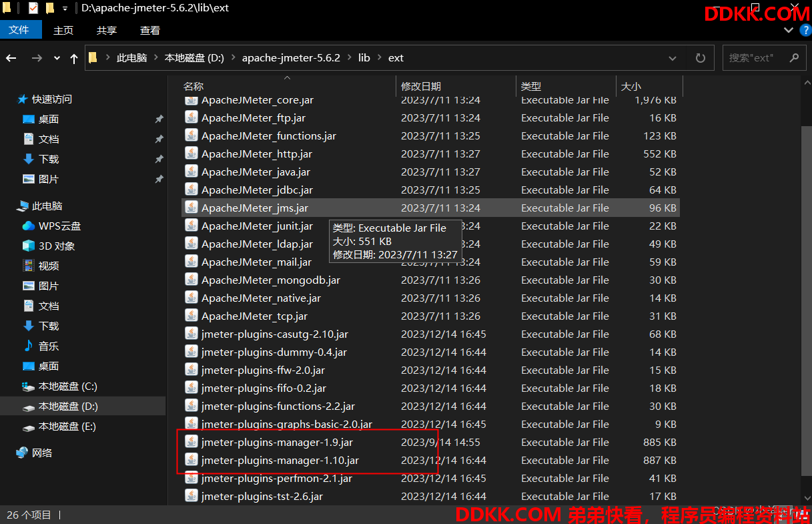Screen dimensions: 812x524
Task: Open WPS云盘 in the sidebar
Action: (x=59, y=226)
